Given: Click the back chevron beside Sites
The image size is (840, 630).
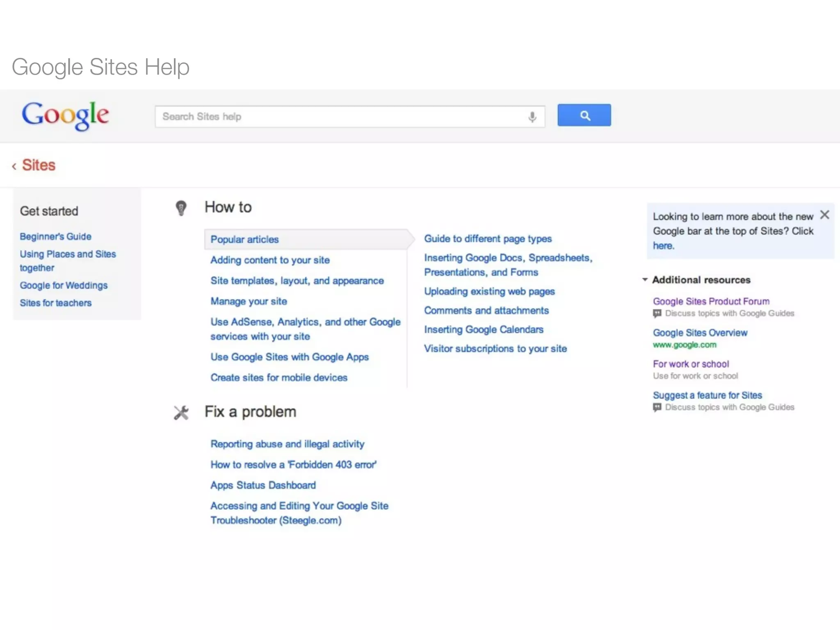Looking at the screenshot, I should (x=14, y=166).
